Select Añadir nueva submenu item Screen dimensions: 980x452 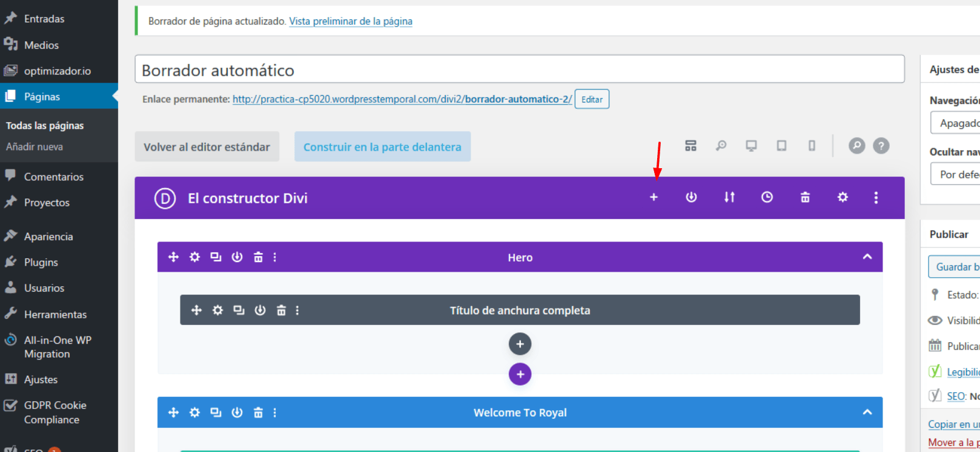point(35,146)
